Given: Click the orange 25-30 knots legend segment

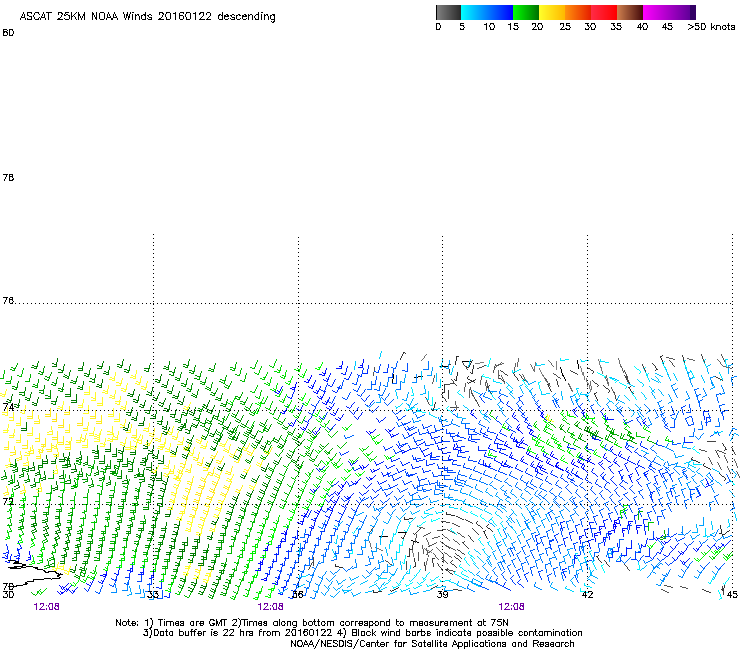Looking at the screenshot, I should coord(578,12).
